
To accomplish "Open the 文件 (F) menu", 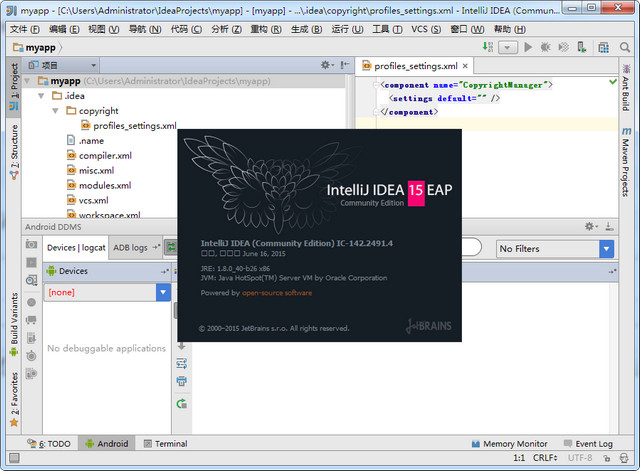I will (24, 29).
